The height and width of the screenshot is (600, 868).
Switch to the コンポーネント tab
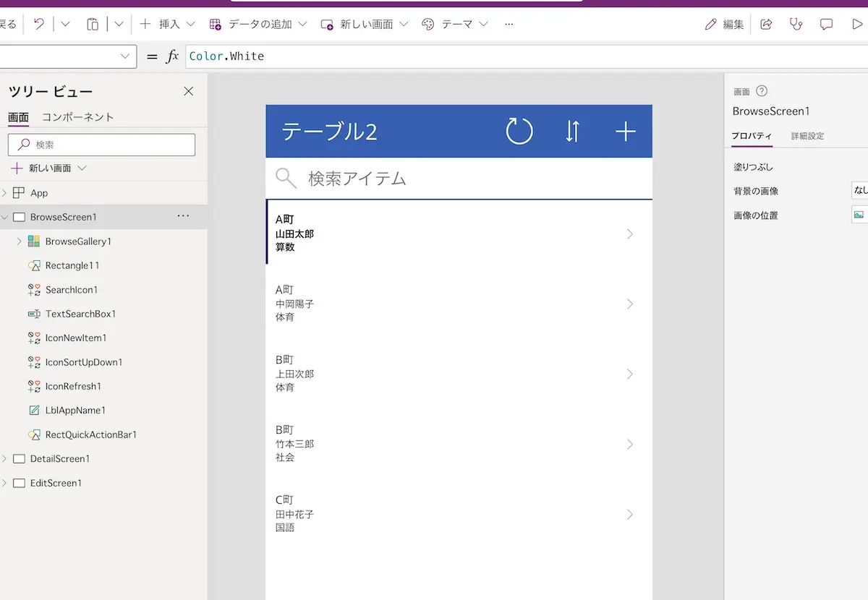coord(78,117)
